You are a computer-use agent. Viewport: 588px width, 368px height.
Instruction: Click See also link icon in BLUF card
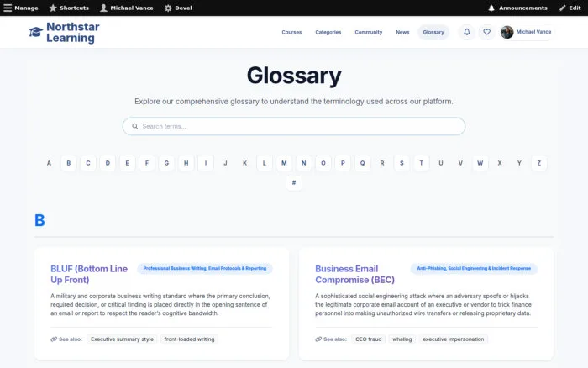tap(54, 339)
